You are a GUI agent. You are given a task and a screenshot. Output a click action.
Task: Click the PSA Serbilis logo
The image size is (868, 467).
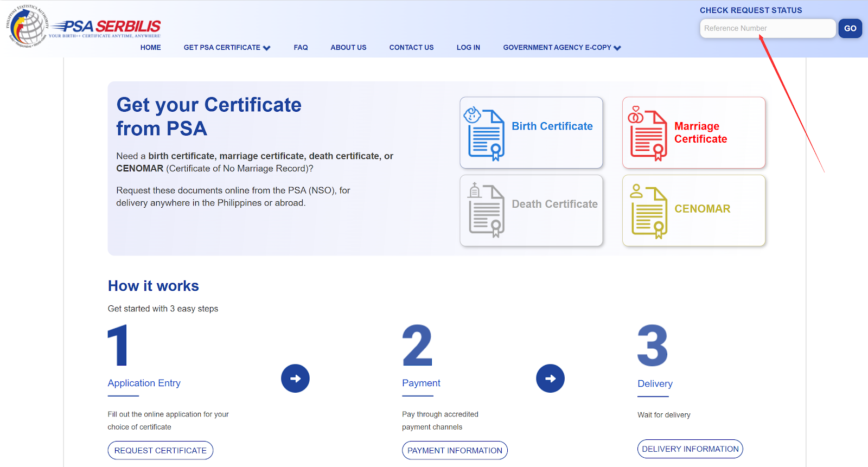click(106, 28)
